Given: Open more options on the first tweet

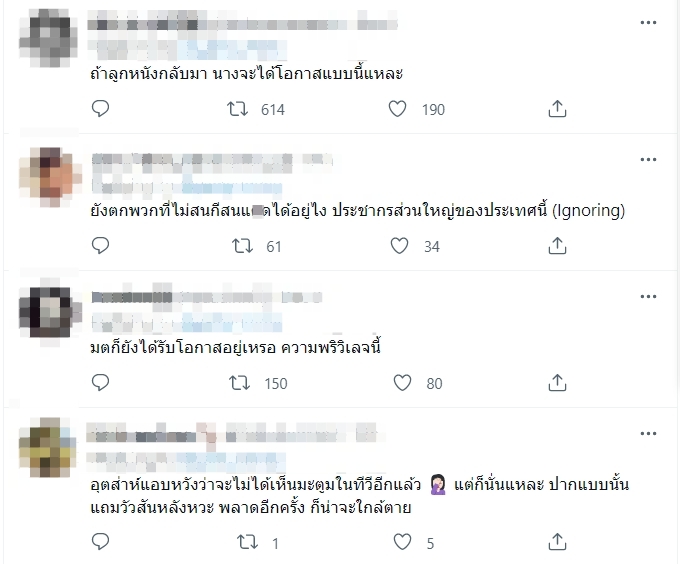Looking at the screenshot, I should click(x=648, y=23).
